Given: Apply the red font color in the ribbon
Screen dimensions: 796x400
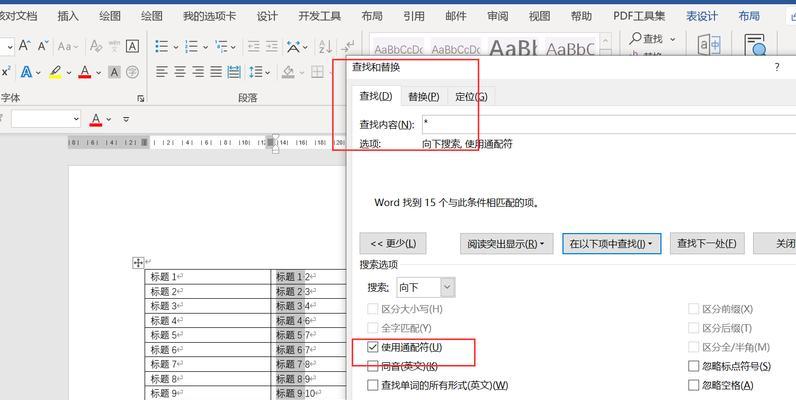Looking at the screenshot, I should coord(85,72).
